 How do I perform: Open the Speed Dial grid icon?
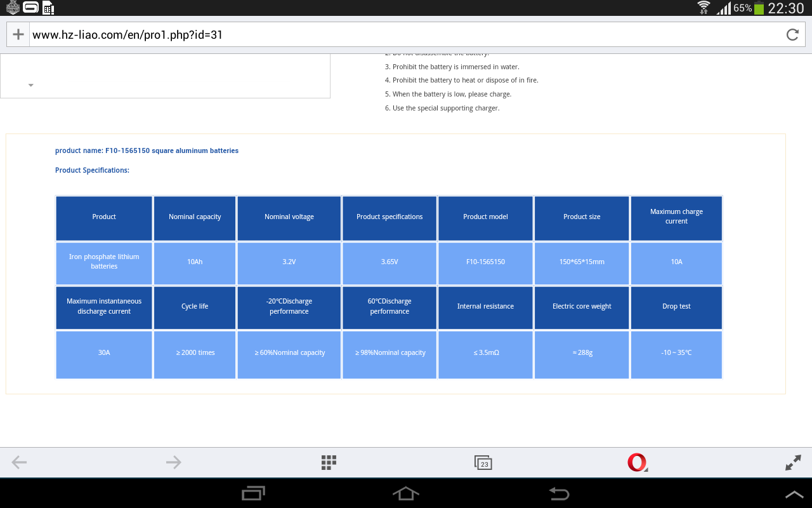click(329, 462)
